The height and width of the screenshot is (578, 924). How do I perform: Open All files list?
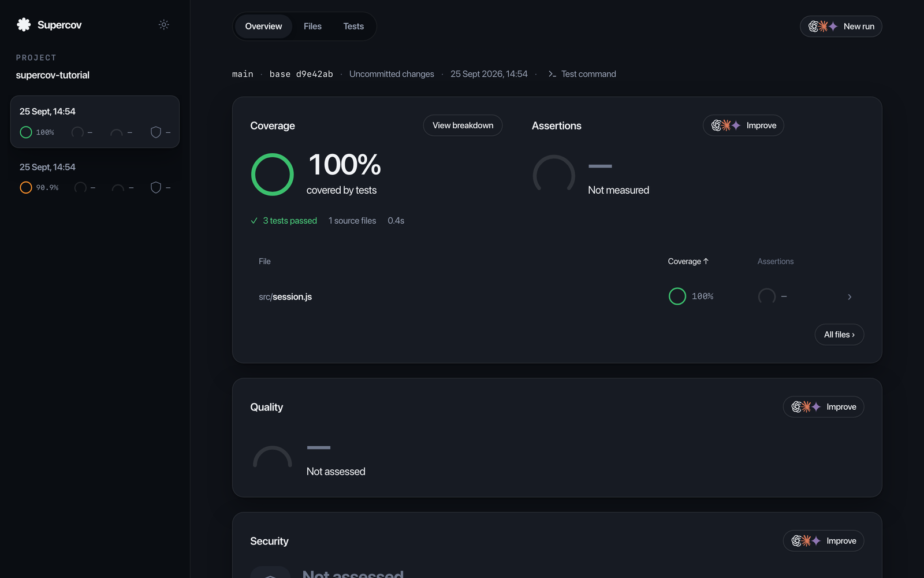pyautogui.click(x=839, y=335)
